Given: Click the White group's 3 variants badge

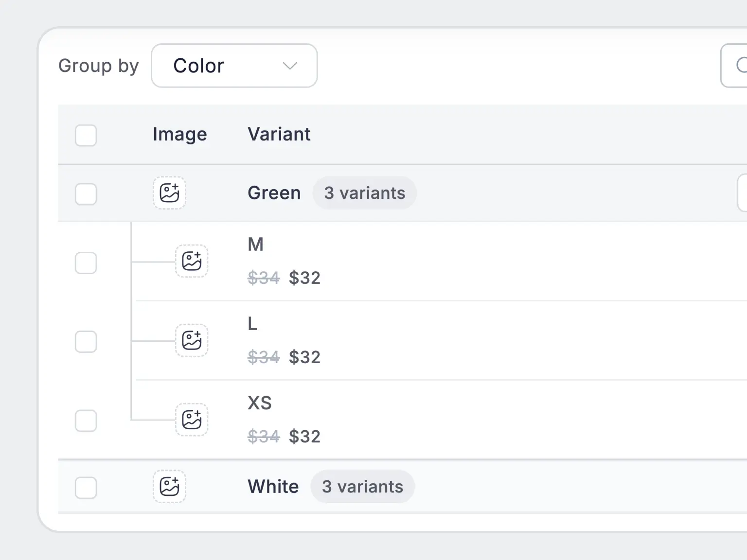Looking at the screenshot, I should (363, 487).
